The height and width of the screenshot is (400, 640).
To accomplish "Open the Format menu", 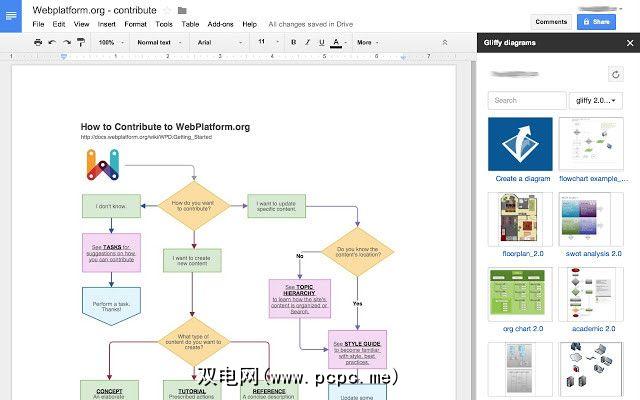I will click(135, 24).
